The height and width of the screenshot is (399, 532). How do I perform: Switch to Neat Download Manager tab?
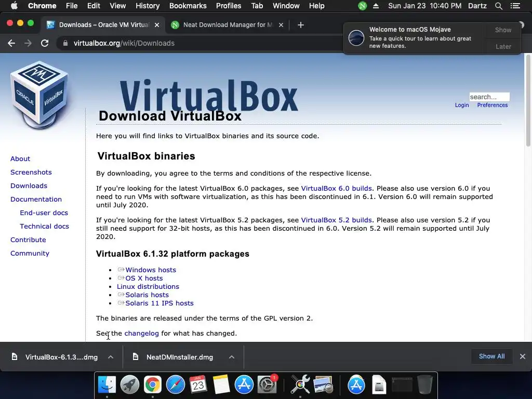pyautogui.click(x=228, y=25)
